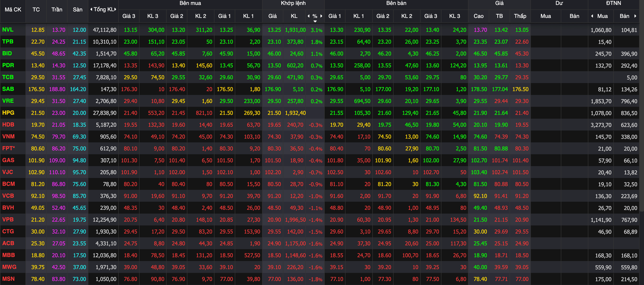644x285 pixels.
Task: Click NVL total volume 47,112,80
Action: (104, 30)
